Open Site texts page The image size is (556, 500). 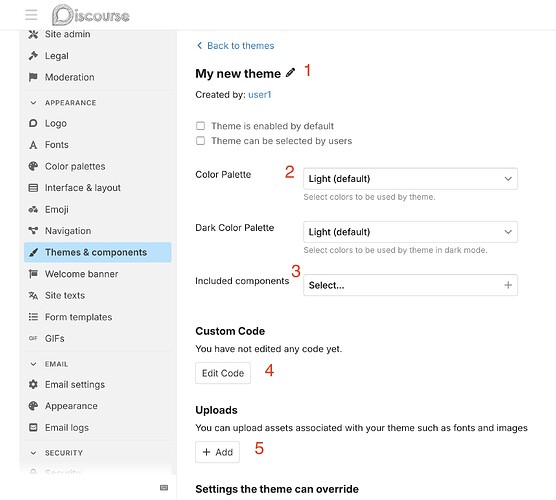[x=65, y=295]
